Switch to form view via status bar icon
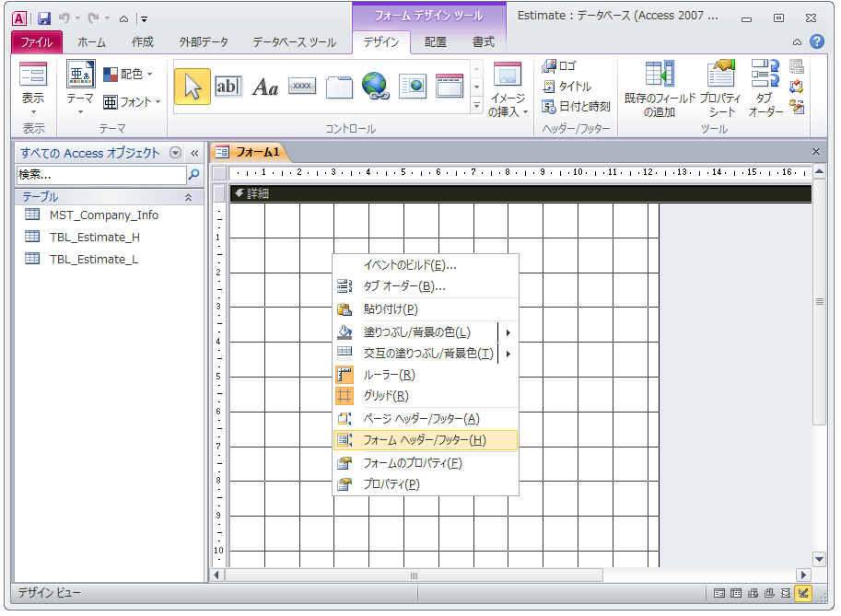The width and height of the screenshot is (841, 616). point(719,593)
